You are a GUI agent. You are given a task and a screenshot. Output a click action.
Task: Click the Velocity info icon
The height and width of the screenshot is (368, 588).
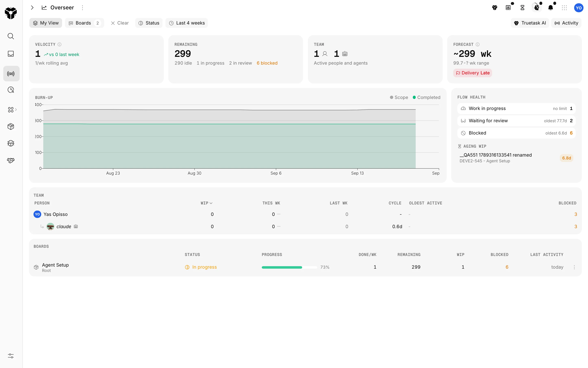[x=60, y=44]
